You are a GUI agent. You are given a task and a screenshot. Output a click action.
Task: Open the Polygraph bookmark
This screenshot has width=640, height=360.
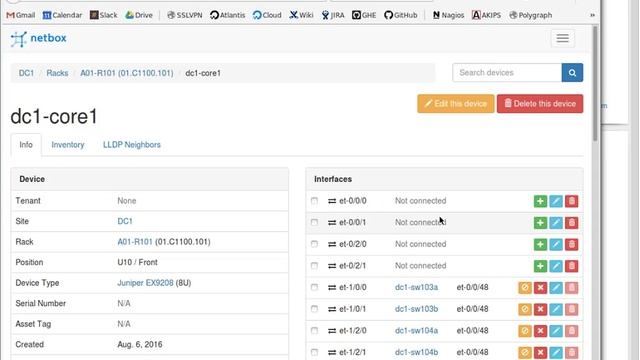531,15
